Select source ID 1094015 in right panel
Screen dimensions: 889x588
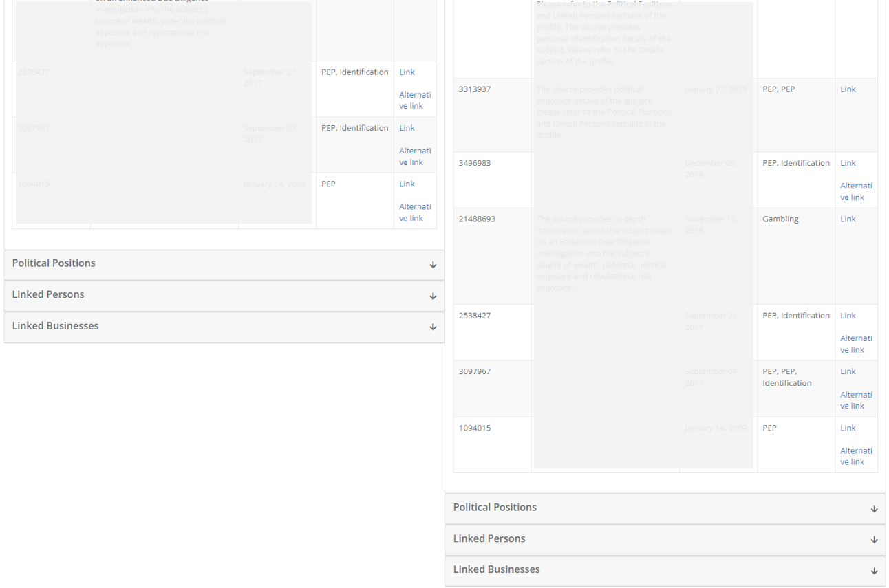[x=492, y=444]
